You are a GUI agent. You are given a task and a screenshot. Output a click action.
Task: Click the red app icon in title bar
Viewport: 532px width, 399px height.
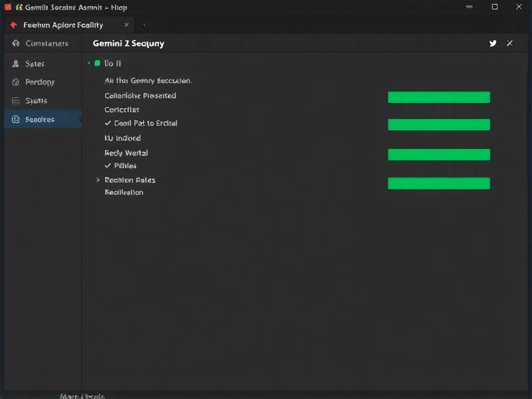8,7
